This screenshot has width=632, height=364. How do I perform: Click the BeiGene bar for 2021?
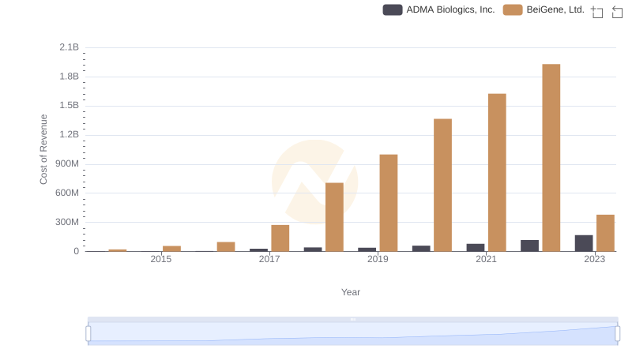(x=497, y=173)
